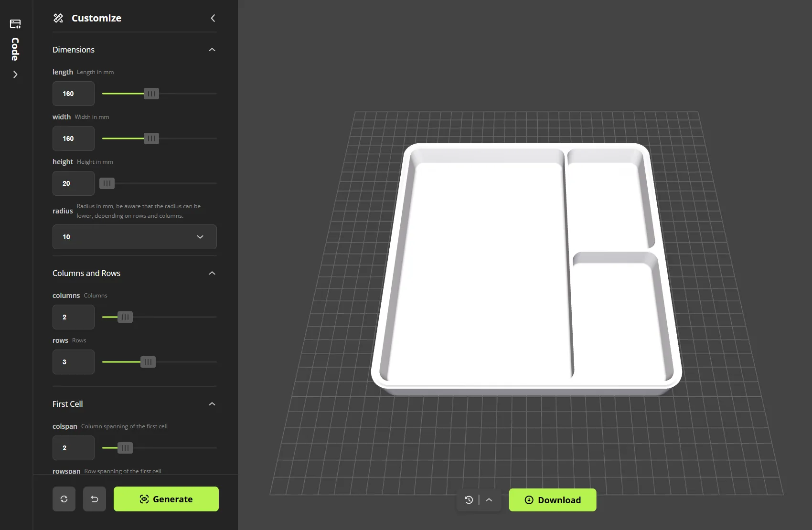Click the refresh parameters icon

pyautogui.click(x=64, y=498)
